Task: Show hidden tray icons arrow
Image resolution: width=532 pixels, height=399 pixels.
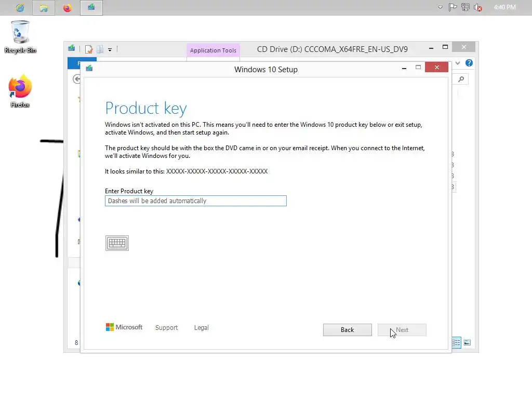Action: pos(440,7)
